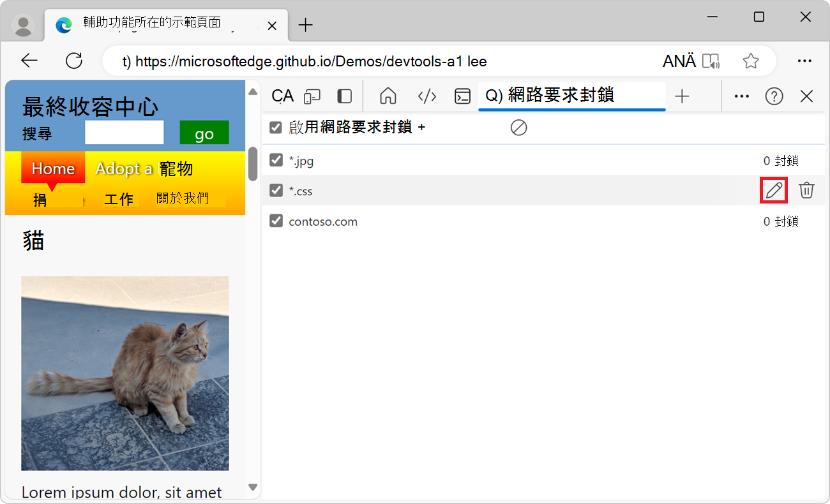Focus the page search input field
The image size is (830, 504).
pyautogui.click(x=124, y=133)
